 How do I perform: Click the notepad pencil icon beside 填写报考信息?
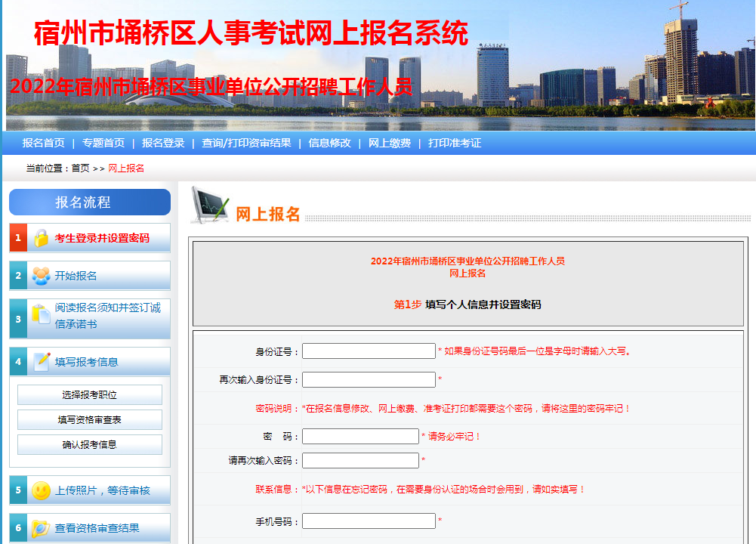click(42, 362)
